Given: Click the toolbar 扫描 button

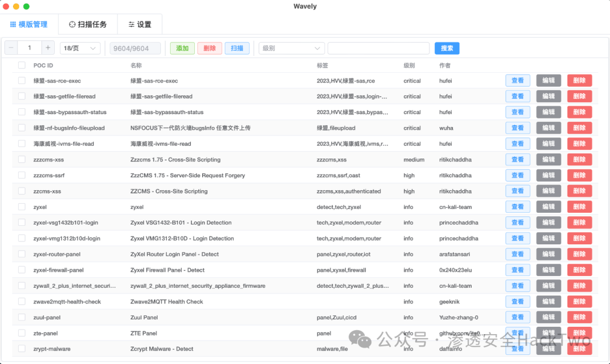Looking at the screenshot, I should point(237,48).
